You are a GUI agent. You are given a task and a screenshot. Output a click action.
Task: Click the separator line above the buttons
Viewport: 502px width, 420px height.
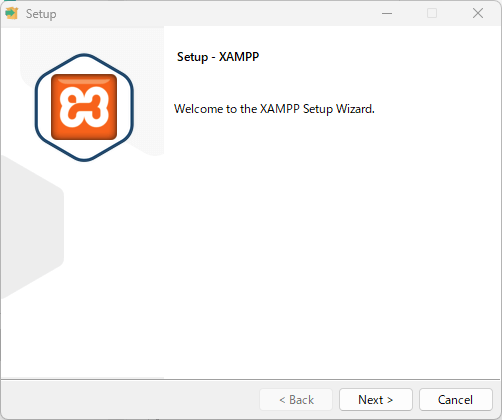pyautogui.click(x=251, y=379)
